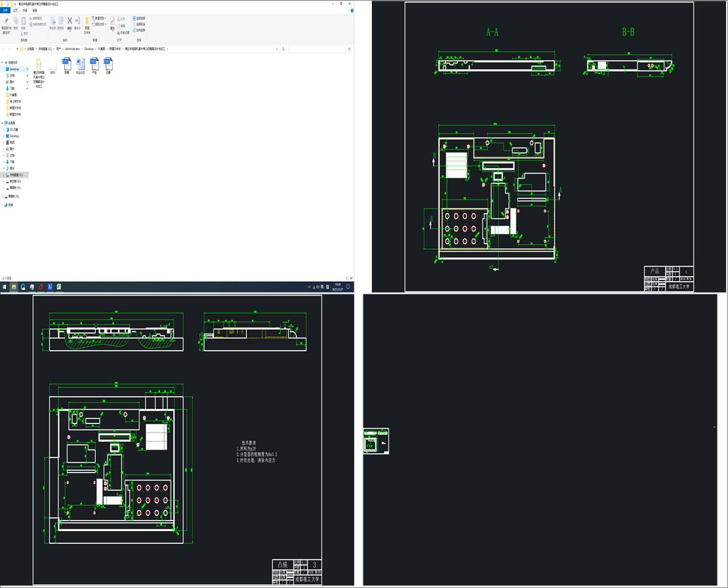Screen dimensions: 728x588
Task: Click Administrator in the address breadcrumb
Action: click(73, 49)
